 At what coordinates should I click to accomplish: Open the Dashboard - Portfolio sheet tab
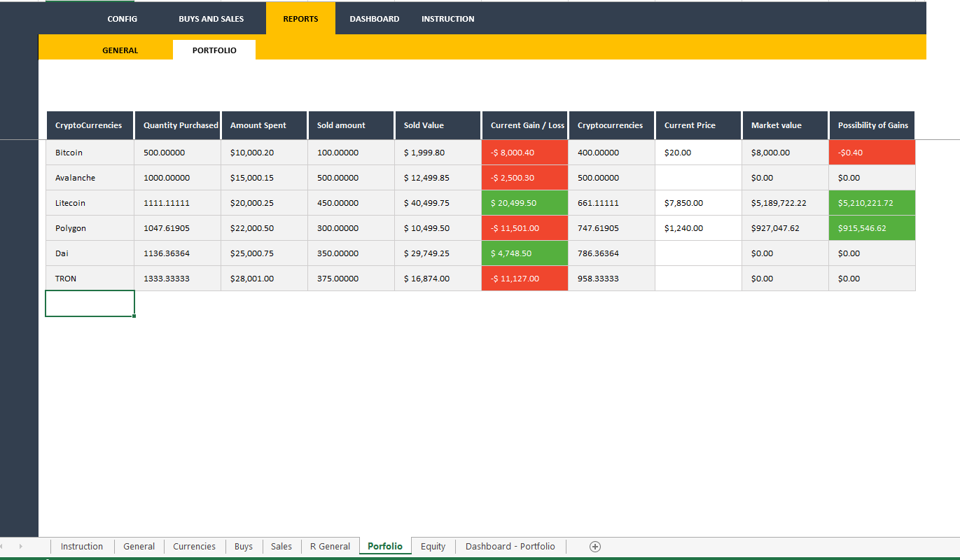click(x=510, y=547)
